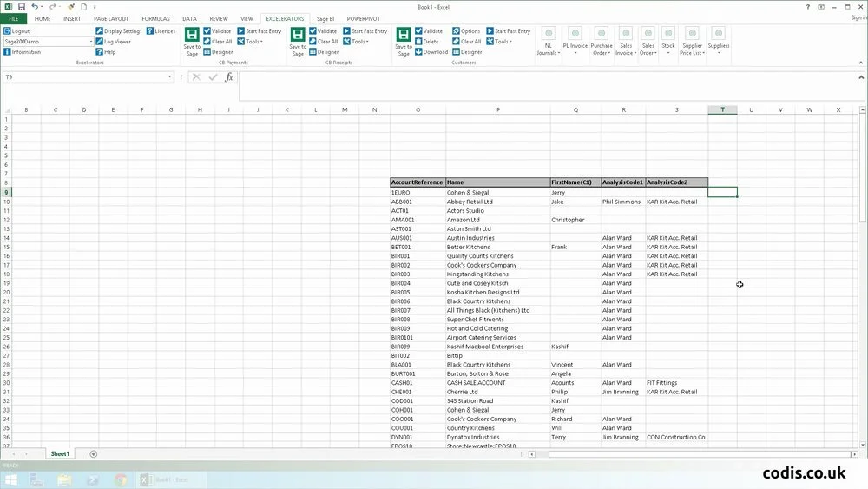Open Excelerators Help
The height and width of the screenshot is (489, 868).
(x=106, y=52)
